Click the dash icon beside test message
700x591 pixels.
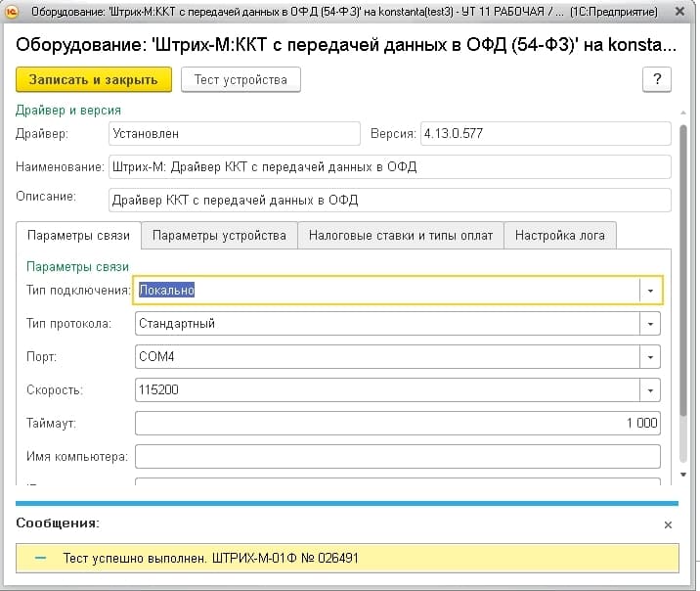click(41, 558)
